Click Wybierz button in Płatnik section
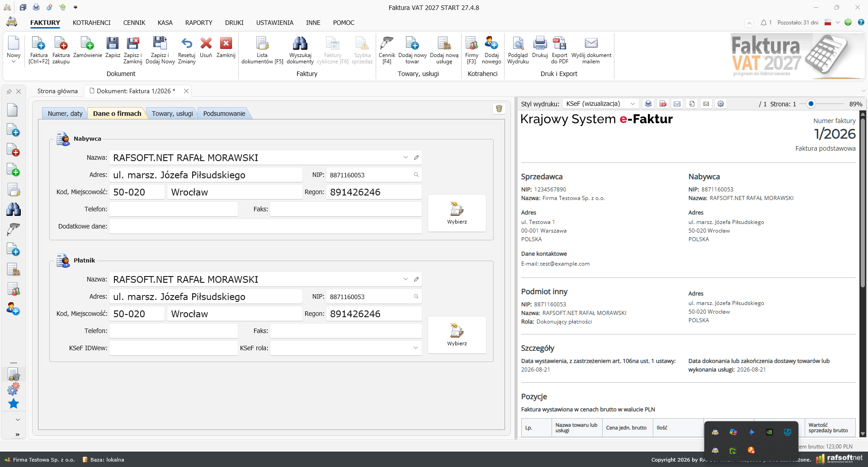The height and width of the screenshot is (467, 868). click(457, 335)
